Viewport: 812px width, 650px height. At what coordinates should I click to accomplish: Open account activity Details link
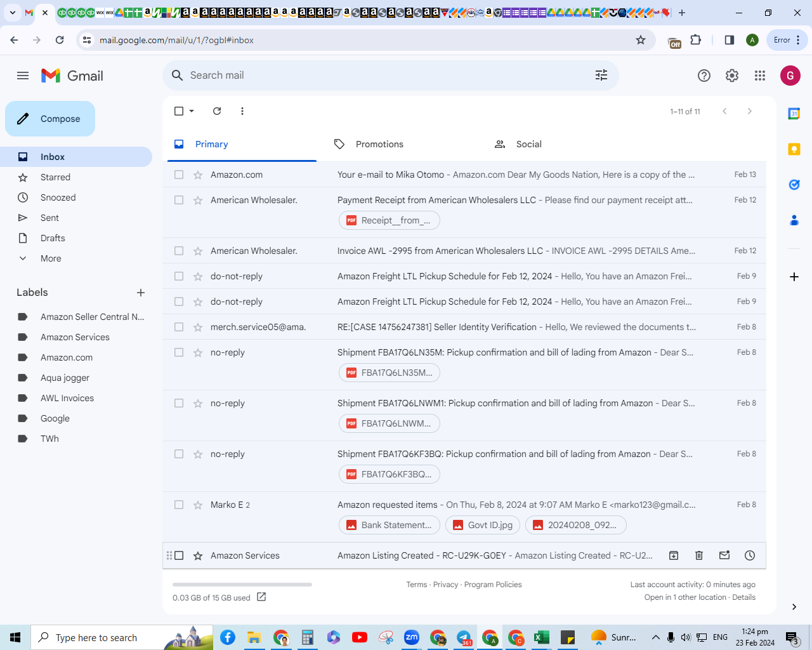pyautogui.click(x=743, y=597)
